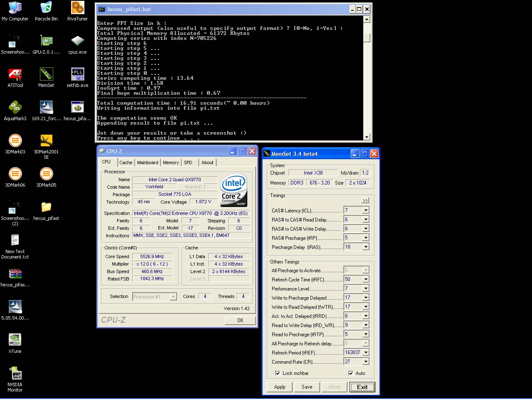Screen dimensions: 532x399
Task: Select the New Text Document.txt icon
Action: [x=15, y=246]
